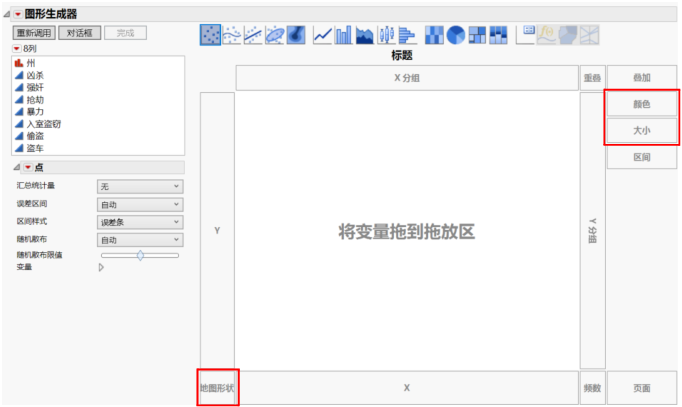Open red triangle menu beside 点
The image size is (682, 407).
(x=28, y=167)
